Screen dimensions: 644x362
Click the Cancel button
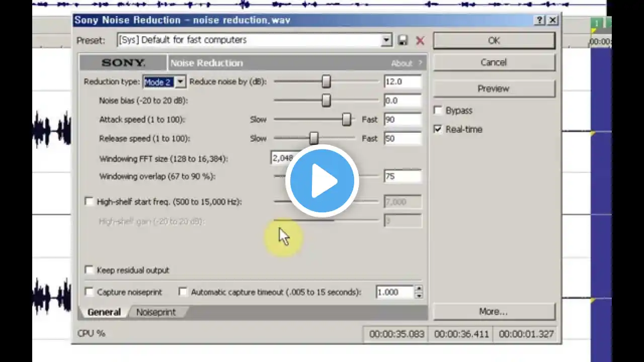(494, 62)
